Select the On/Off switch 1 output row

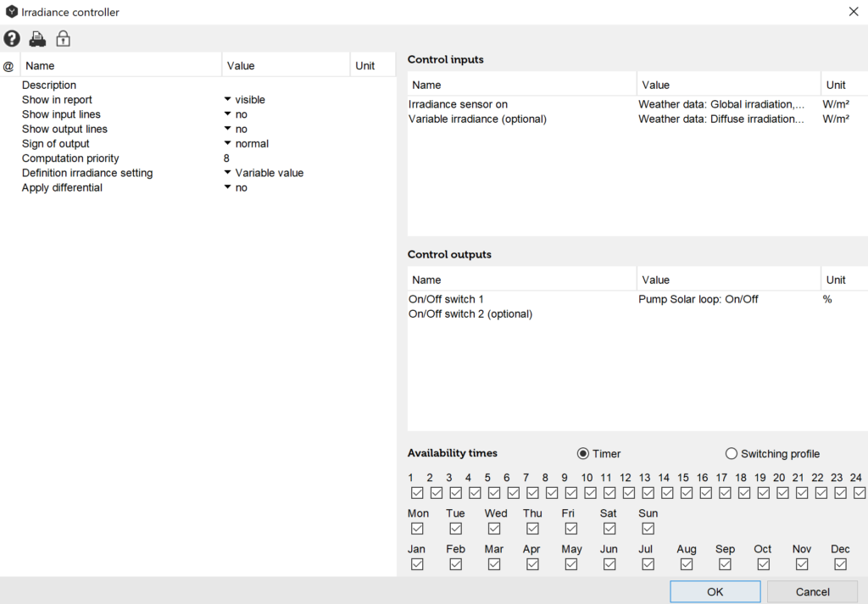coord(447,299)
